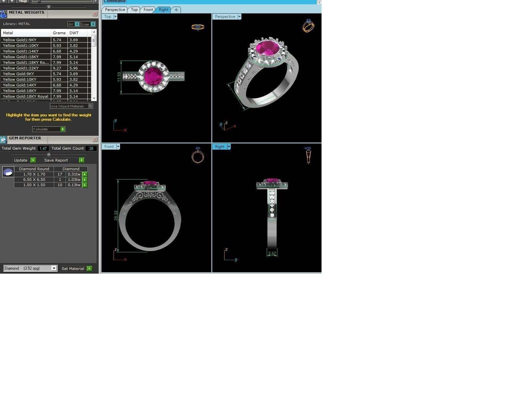Collapse panel with arrow above Metal Weights

point(49,7)
